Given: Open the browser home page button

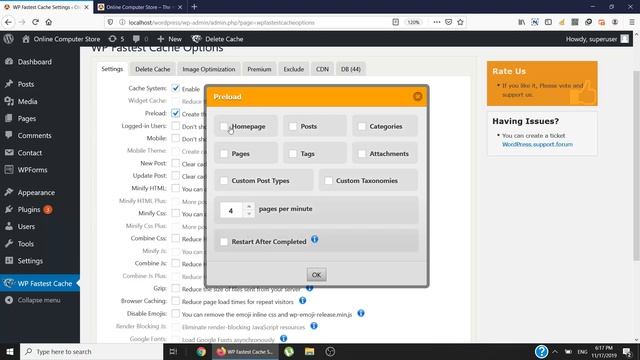Looking at the screenshot, I should pos(49,22).
